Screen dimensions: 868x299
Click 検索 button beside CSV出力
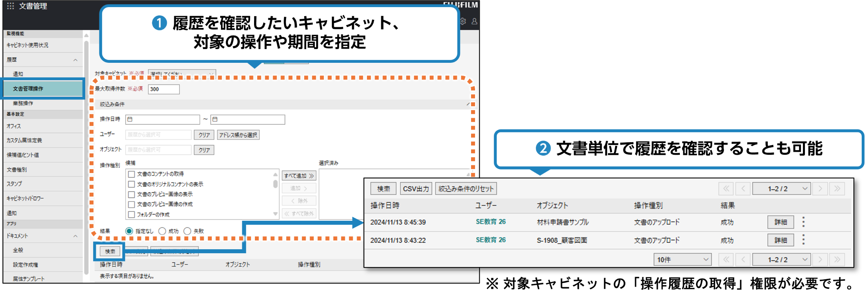click(383, 188)
